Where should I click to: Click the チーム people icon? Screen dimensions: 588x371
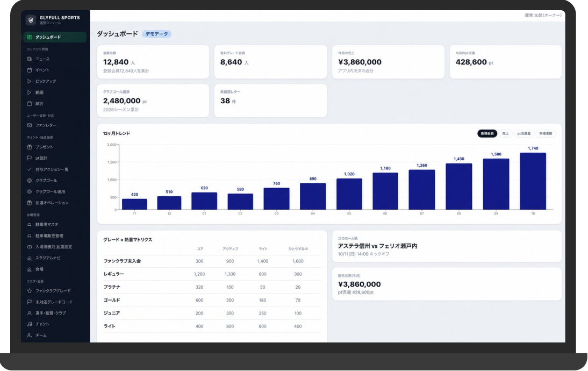tap(29, 336)
